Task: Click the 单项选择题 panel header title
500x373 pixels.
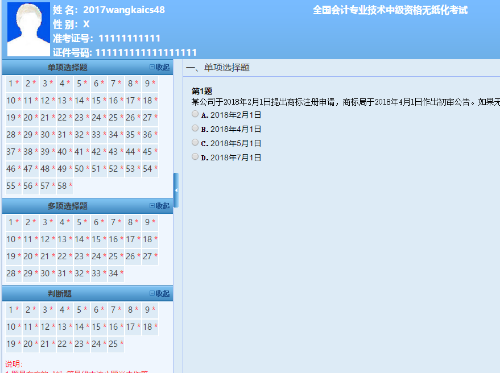Action: [67, 68]
